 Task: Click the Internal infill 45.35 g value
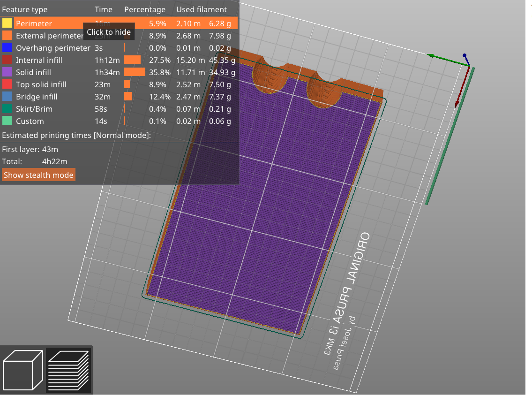click(222, 60)
